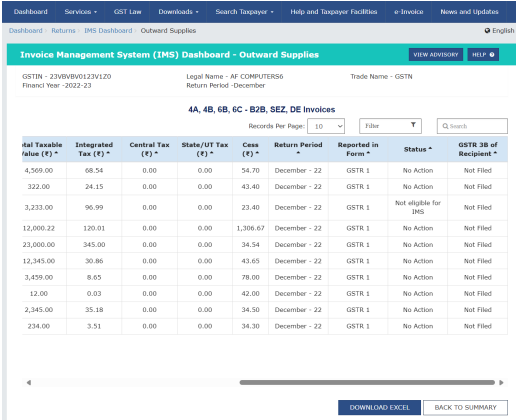The image size is (519, 420).
Task: Sort by State/UT Tax column
Action: point(205,149)
